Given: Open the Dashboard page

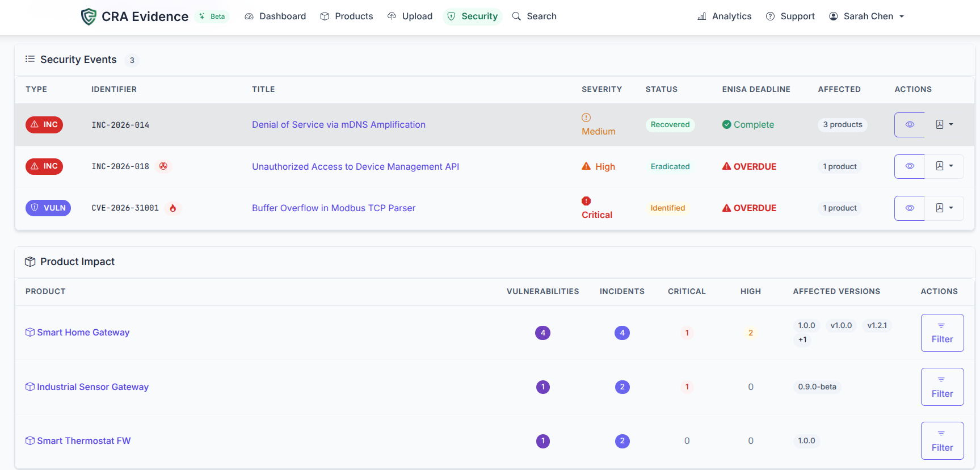Looking at the screenshot, I should point(275,16).
